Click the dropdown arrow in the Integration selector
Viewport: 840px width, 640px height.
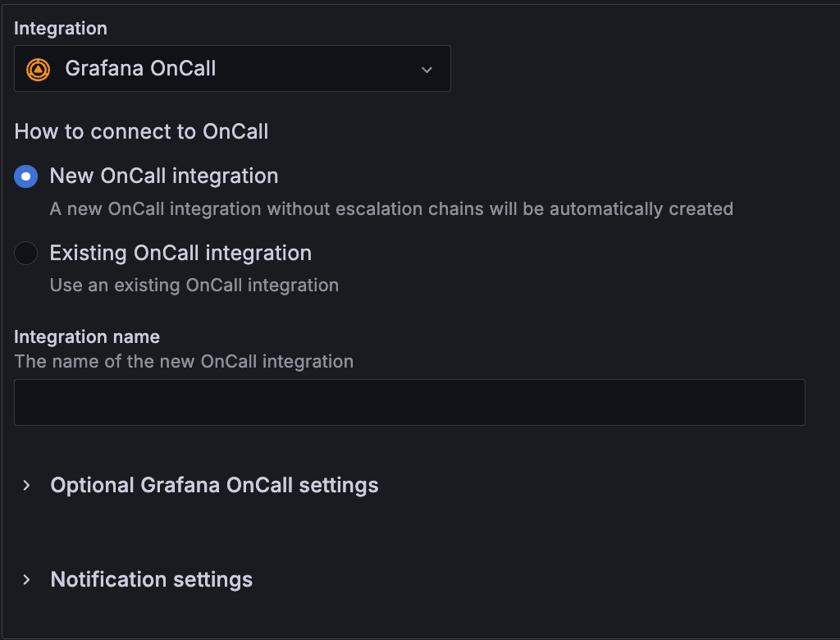(x=427, y=69)
